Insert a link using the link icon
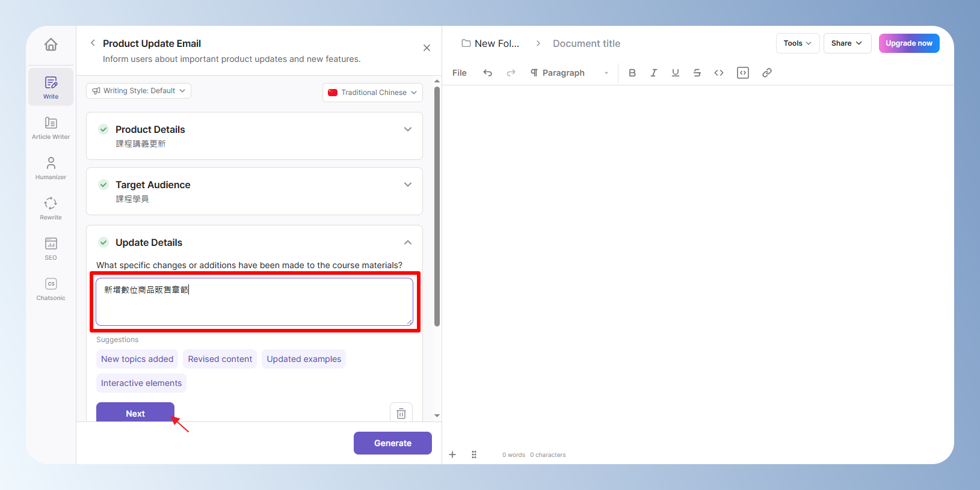Viewport: 980px width, 490px height. [767, 73]
